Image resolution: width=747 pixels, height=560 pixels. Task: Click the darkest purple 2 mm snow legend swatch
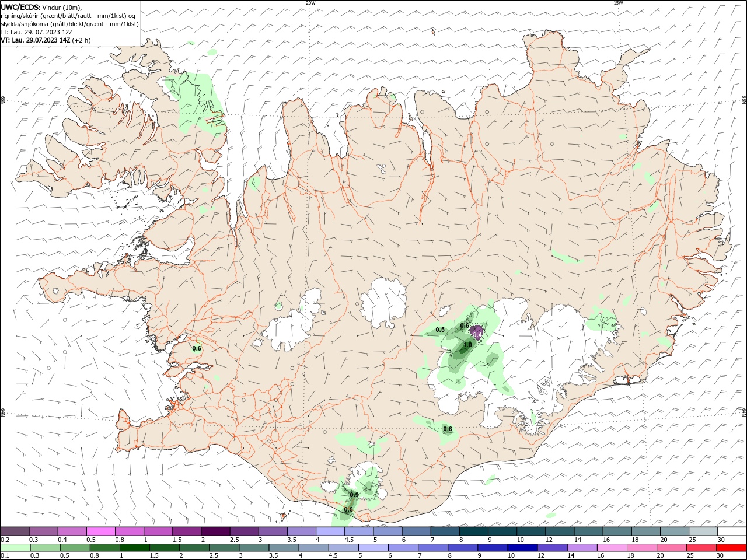tap(215, 531)
